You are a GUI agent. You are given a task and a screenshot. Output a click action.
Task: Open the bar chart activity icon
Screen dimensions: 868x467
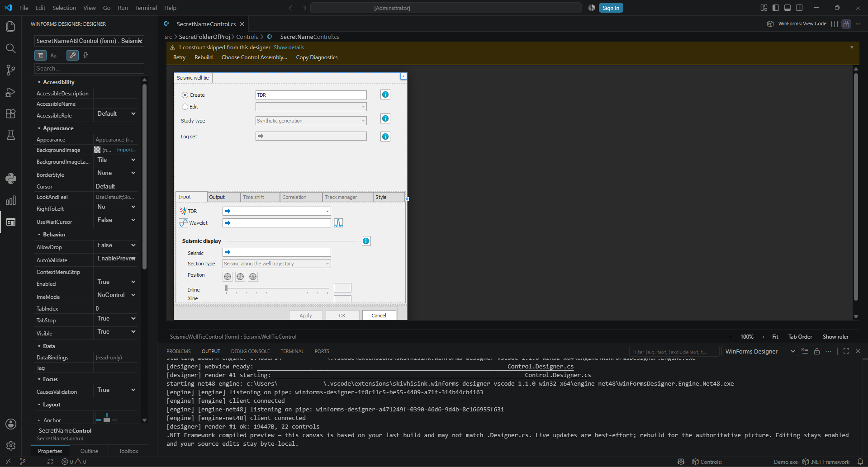[11, 200]
